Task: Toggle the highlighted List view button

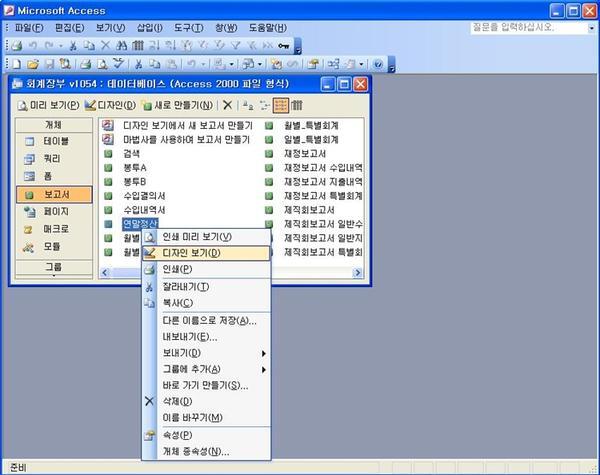Action: [x=280, y=105]
